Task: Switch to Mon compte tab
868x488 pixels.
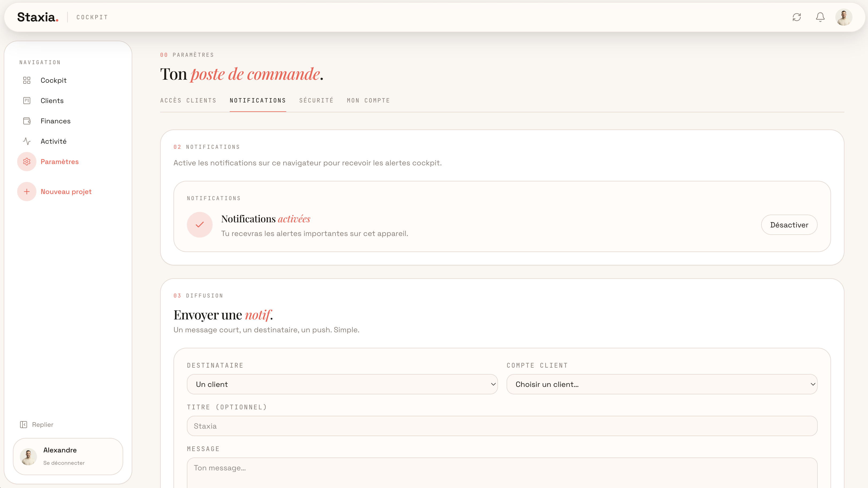Action: (x=368, y=100)
